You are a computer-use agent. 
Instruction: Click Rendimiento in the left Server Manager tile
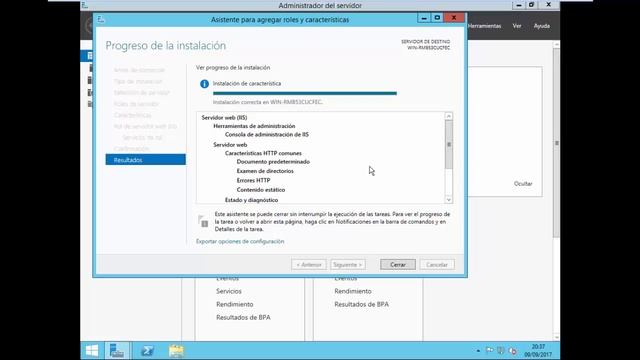click(x=235, y=304)
